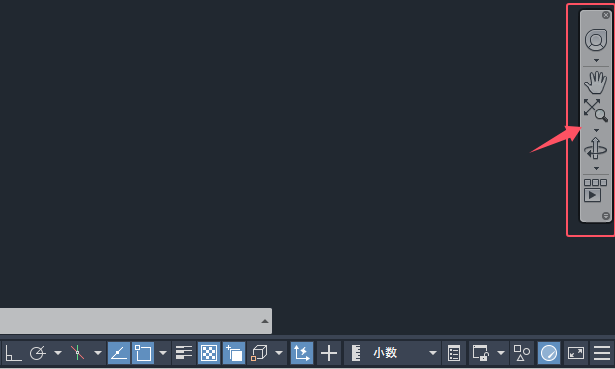Click the Isolate Objects icon
Viewport: 615px width, 369px height.
[x=522, y=353]
